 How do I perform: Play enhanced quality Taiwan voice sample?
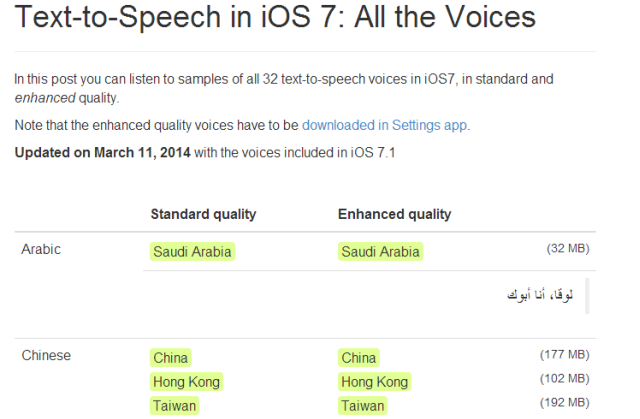point(362,406)
